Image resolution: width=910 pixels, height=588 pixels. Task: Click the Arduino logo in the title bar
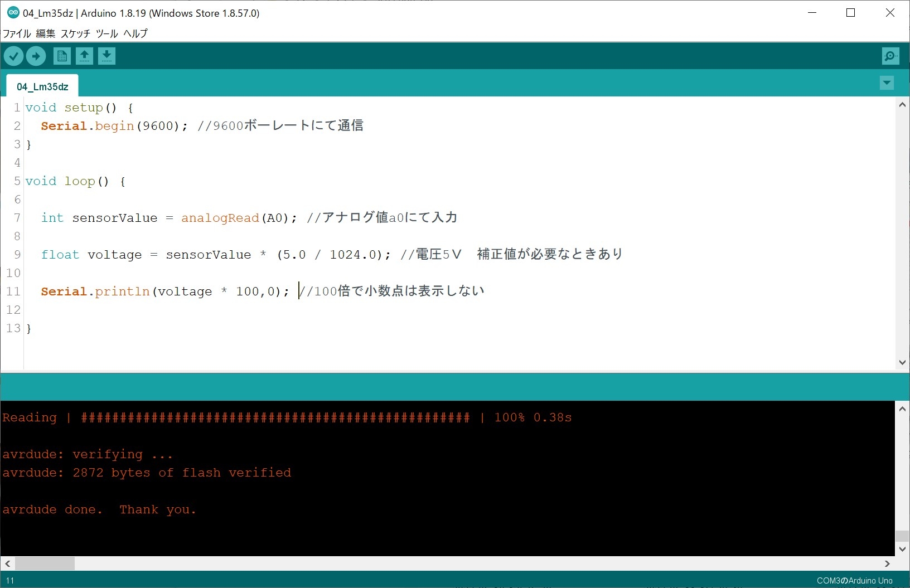tap(13, 13)
